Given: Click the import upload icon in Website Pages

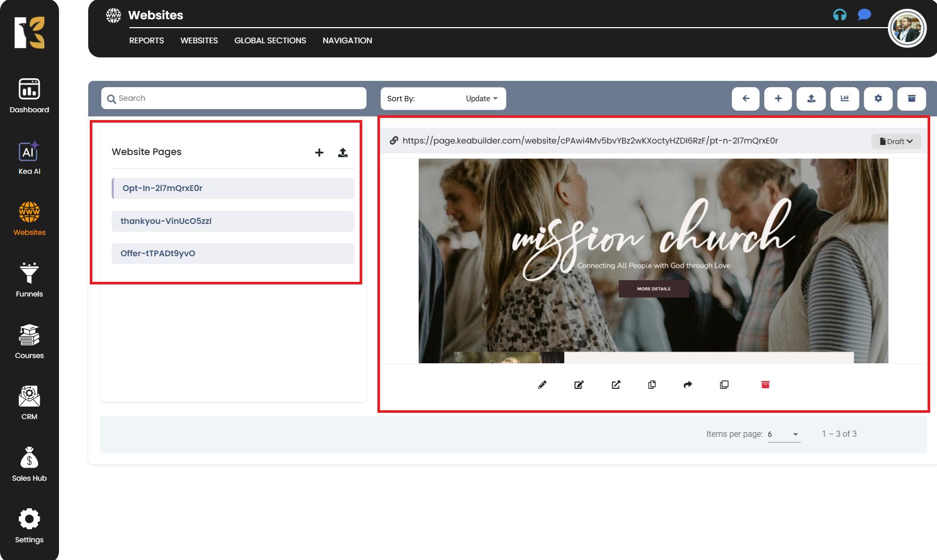Looking at the screenshot, I should point(342,152).
